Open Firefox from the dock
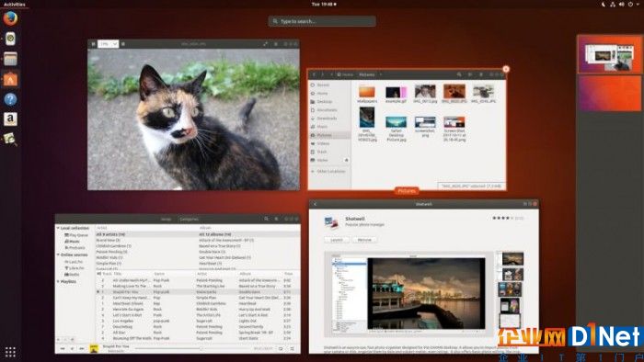The image size is (644, 362). click(x=10, y=18)
